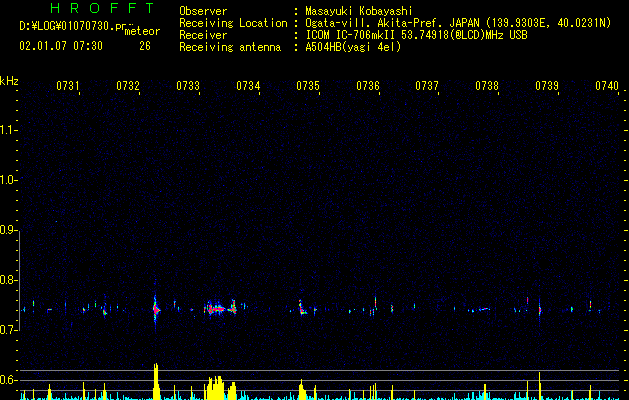Screen dimensions: 629x400
Task: Click the meteor count value 26
Action: 145,46
